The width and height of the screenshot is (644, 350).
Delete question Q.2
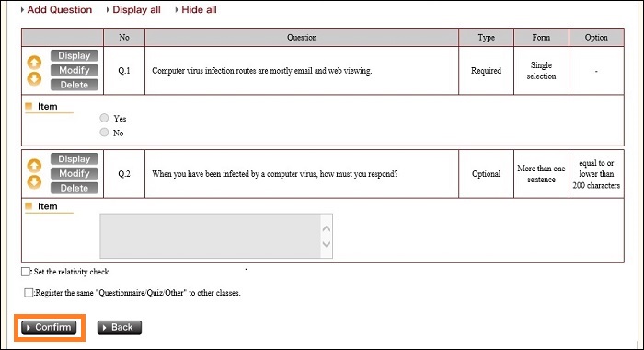point(75,188)
